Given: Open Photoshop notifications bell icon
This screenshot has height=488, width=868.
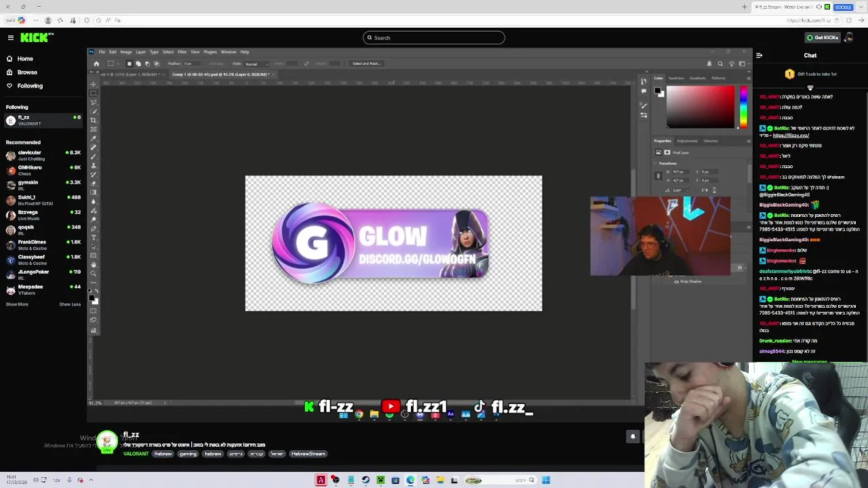Looking at the screenshot, I should [709, 64].
